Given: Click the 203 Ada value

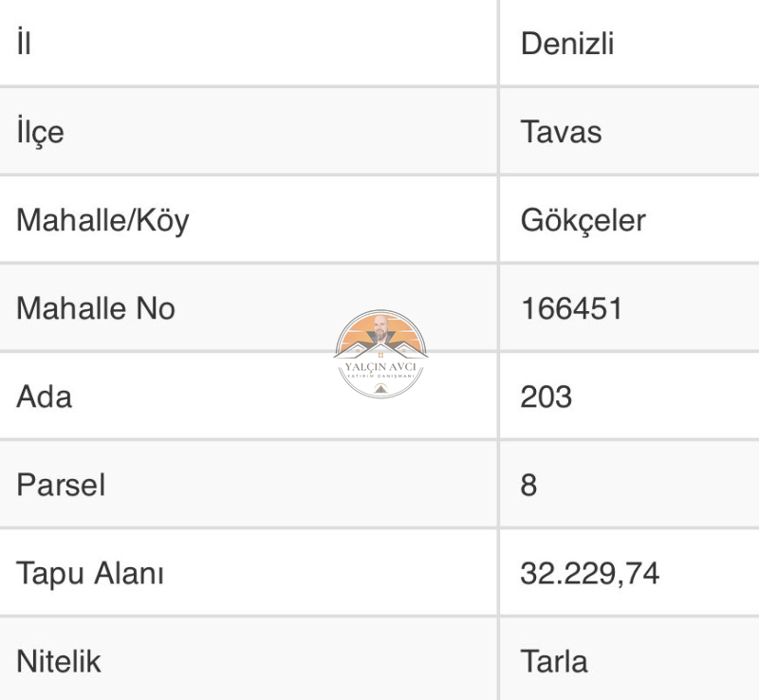Looking at the screenshot, I should coord(546,397).
